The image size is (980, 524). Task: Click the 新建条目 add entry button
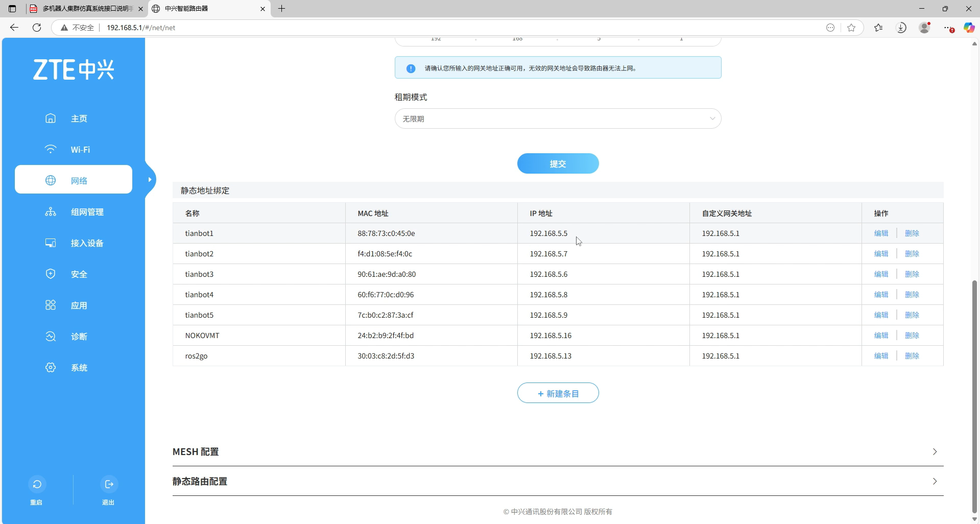point(558,393)
